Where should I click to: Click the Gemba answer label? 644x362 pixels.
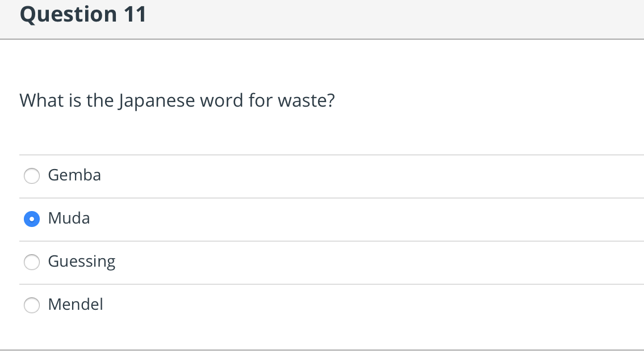pos(74,175)
